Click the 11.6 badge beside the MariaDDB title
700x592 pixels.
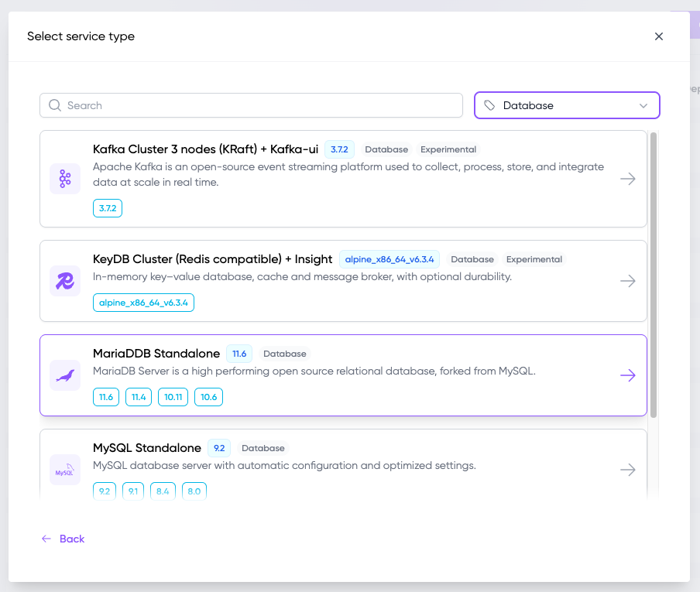239,354
